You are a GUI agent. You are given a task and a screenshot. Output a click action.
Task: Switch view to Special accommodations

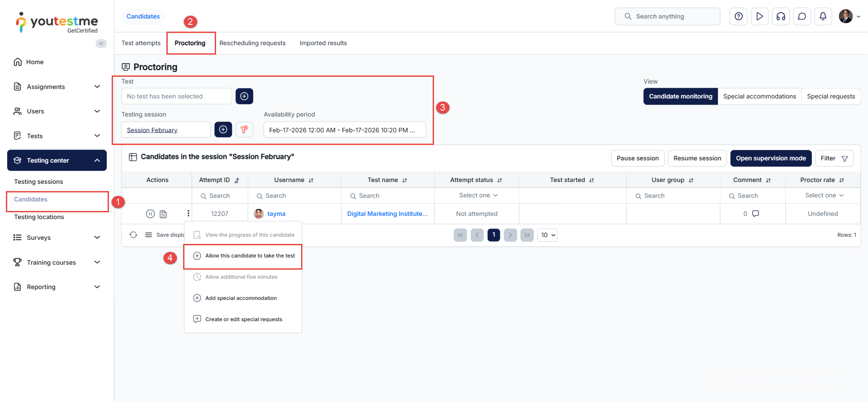[x=759, y=96]
